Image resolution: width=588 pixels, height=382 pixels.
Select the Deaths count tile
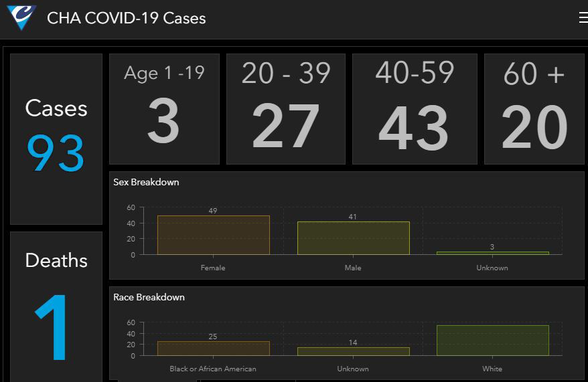coord(56,308)
